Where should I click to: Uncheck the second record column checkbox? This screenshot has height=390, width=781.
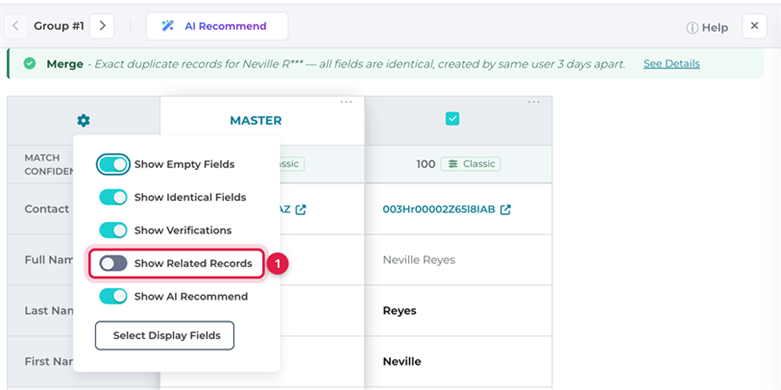pos(452,119)
